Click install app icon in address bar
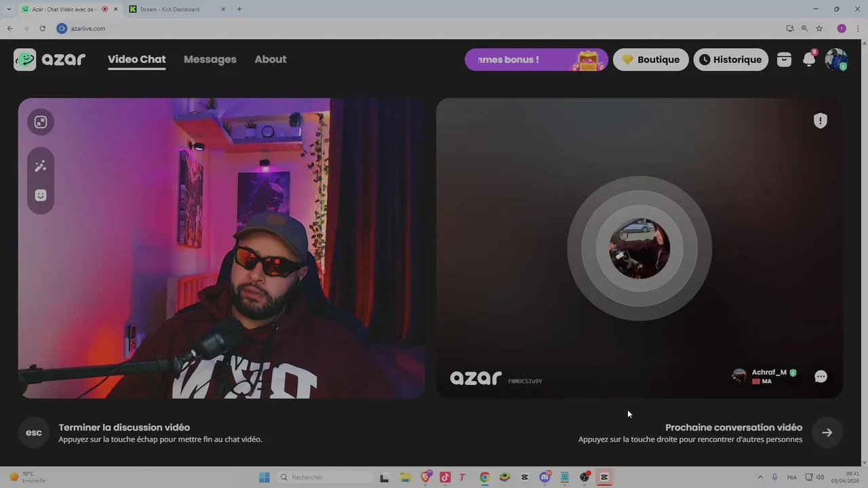Viewport: 868px width, 488px height. (x=790, y=28)
